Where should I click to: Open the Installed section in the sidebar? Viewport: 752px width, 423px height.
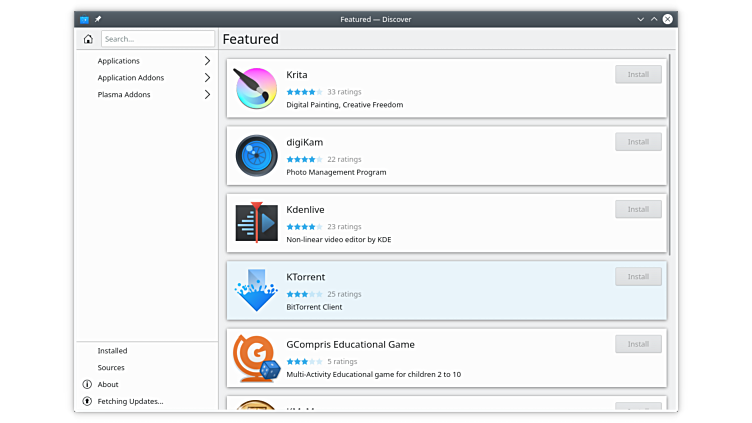112,351
